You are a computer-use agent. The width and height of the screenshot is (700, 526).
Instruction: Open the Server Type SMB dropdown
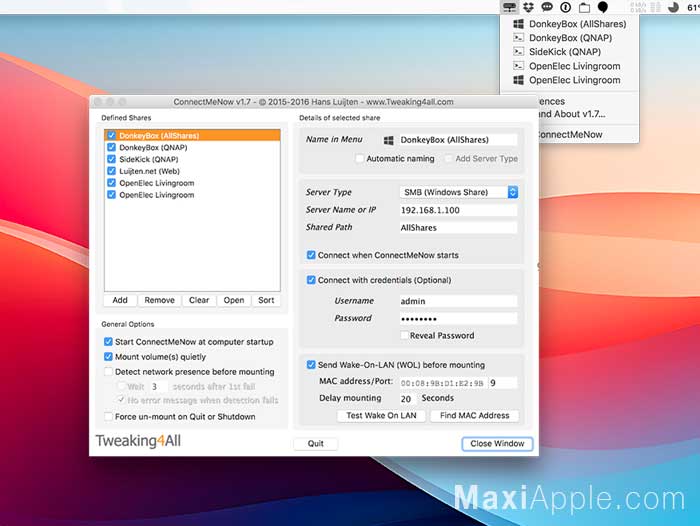click(x=458, y=192)
